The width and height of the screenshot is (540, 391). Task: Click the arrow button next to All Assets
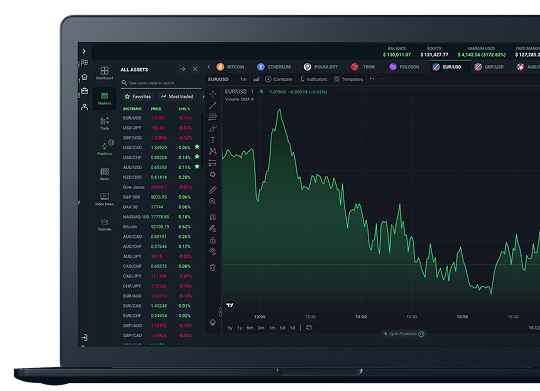183,69
